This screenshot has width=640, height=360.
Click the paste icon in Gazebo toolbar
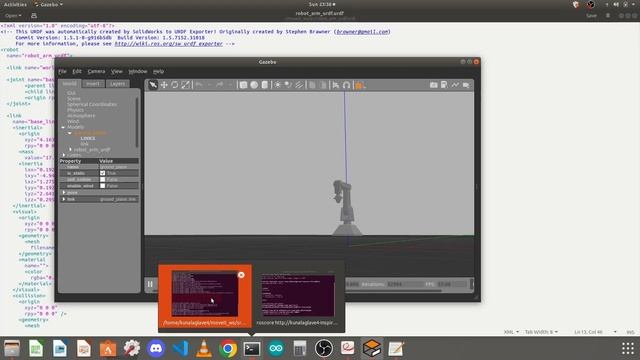pos(323,85)
